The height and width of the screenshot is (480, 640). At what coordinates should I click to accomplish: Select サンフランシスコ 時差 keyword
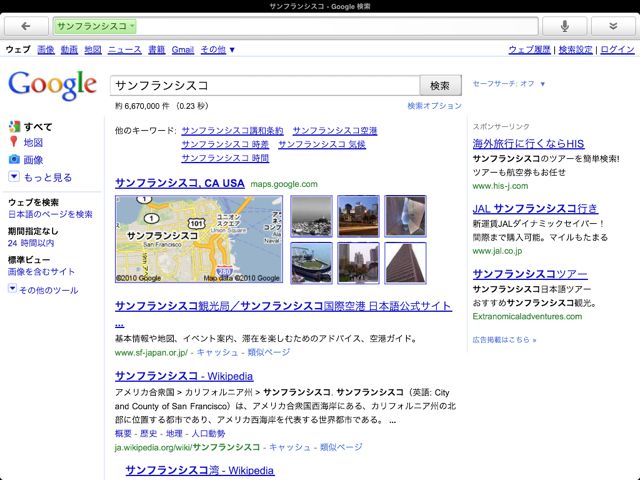(x=225, y=144)
